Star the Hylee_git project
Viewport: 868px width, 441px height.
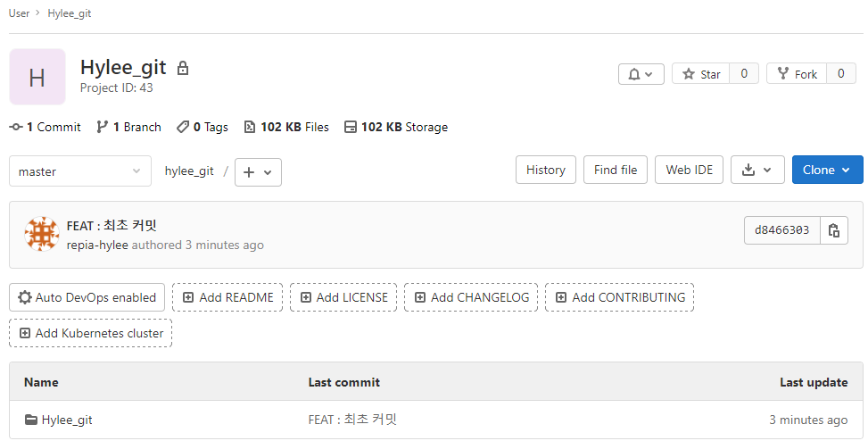click(x=701, y=74)
